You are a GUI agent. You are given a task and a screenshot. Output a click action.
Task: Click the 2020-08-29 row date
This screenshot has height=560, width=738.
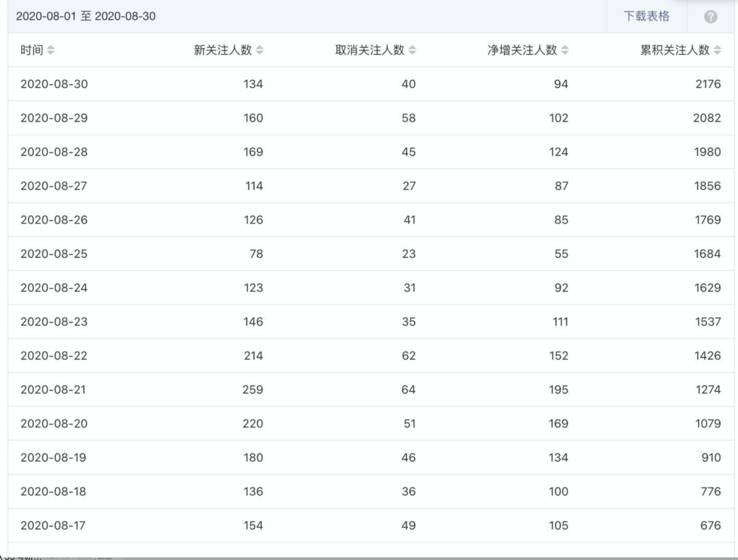[x=54, y=118]
